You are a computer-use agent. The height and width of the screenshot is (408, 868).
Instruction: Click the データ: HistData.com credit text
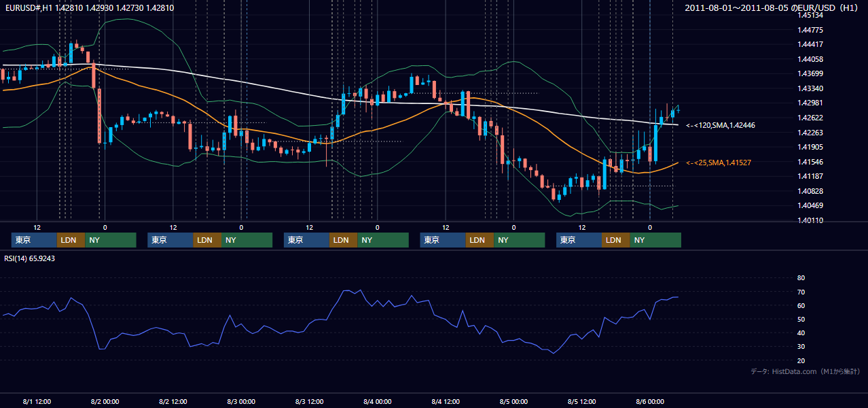(806, 371)
